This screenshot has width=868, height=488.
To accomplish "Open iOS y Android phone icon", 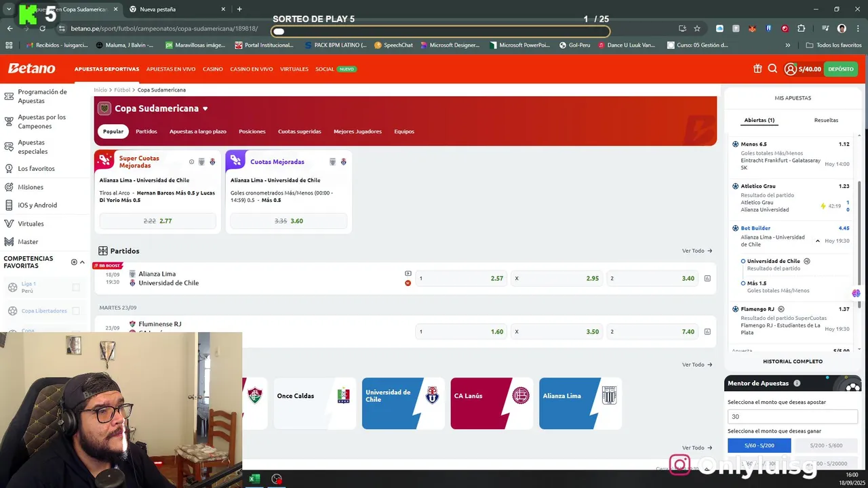I will 9,205.
